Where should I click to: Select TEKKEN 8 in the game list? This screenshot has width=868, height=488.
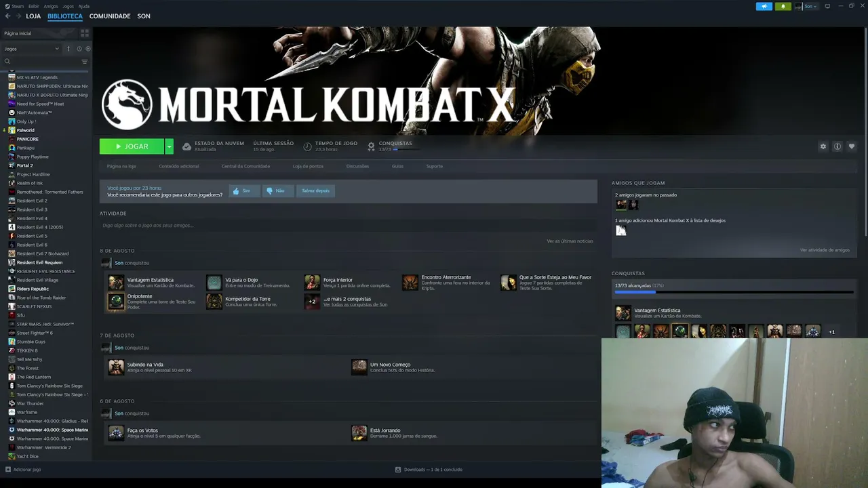coord(26,350)
